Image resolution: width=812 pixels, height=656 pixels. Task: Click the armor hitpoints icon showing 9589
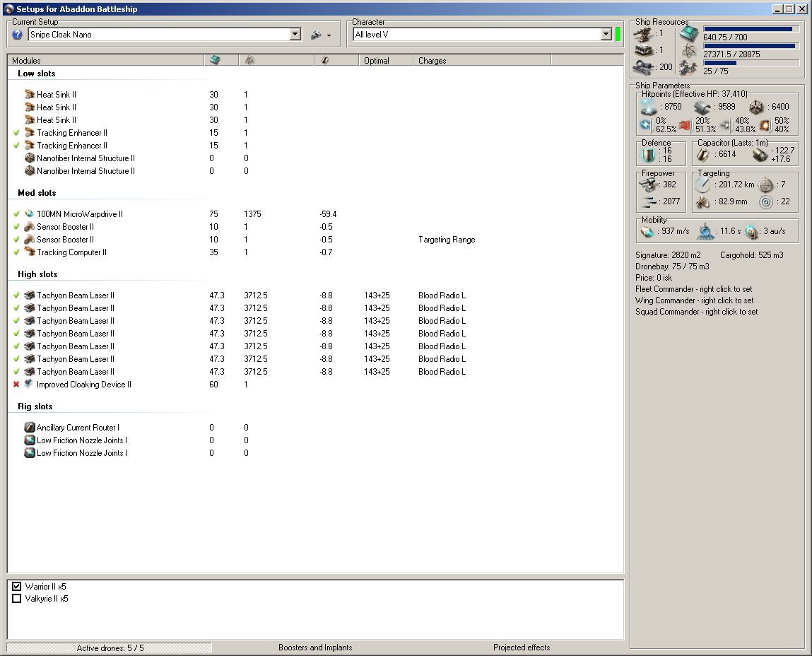point(702,107)
